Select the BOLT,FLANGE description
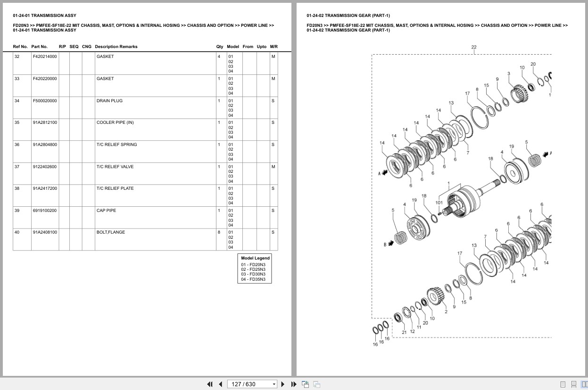The width and height of the screenshot is (588, 390). tap(111, 232)
